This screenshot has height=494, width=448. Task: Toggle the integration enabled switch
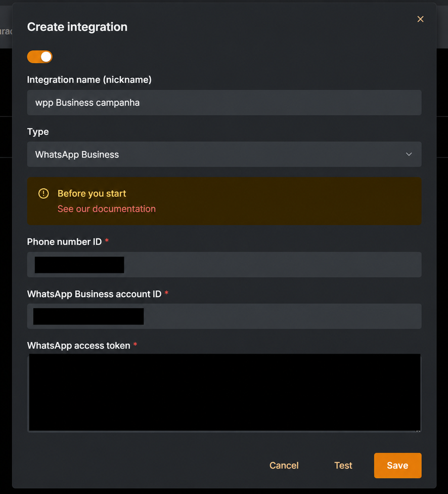pyautogui.click(x=39, y=57)
